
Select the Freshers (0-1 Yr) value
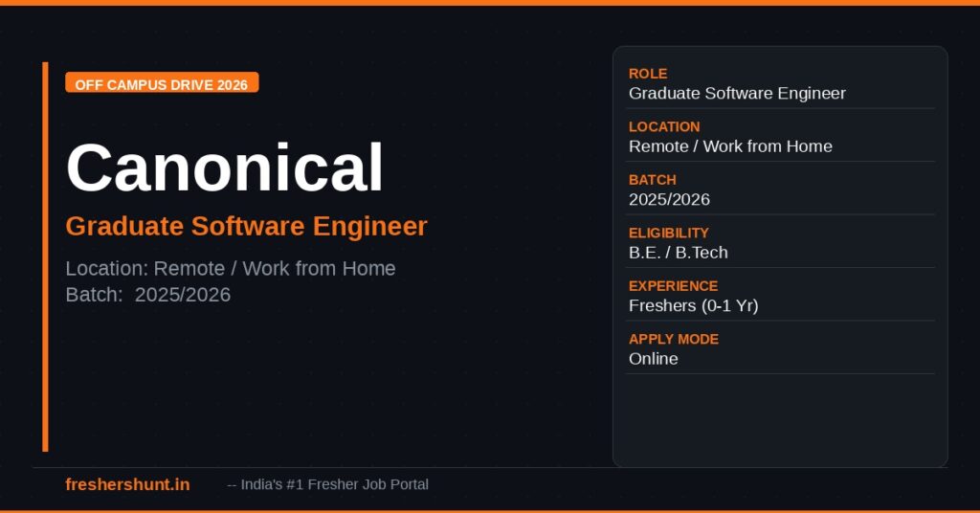click(694, 306)
